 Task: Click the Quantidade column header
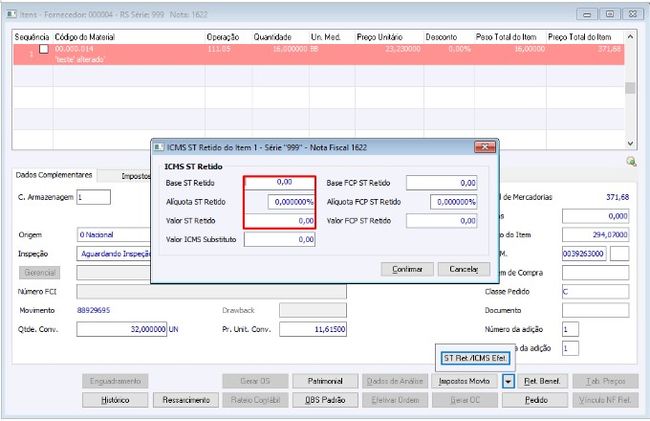click(273, 37)
